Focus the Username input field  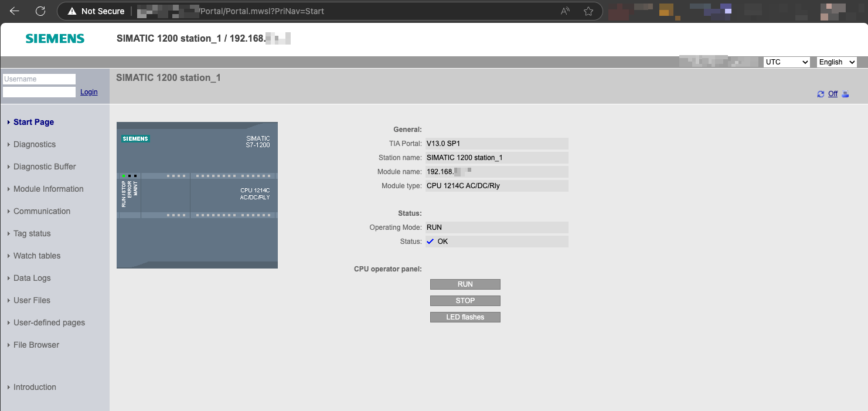coord(39,79)
